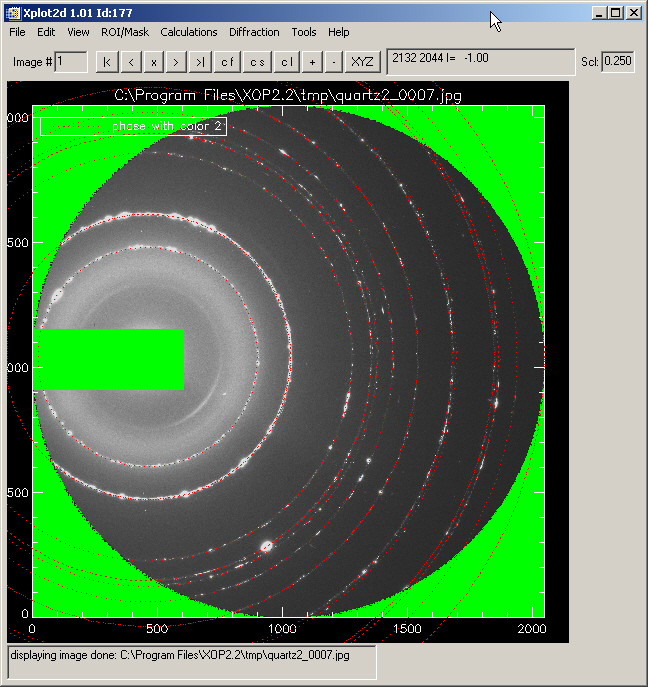This screenshot has width=648, height=687.
Task: Open the Calculations menu
Action: click(x=188, y=32)
